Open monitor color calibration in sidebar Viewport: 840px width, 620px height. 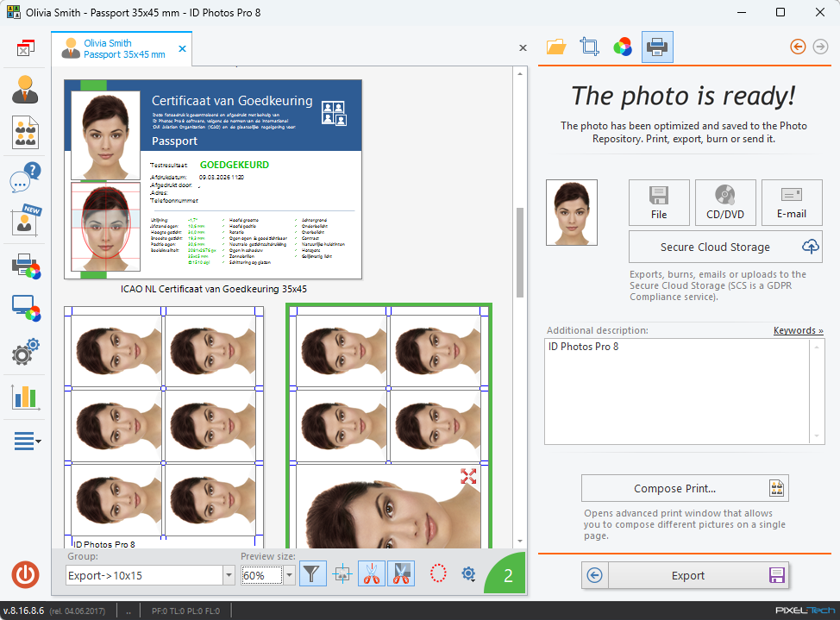pos(25,308)
